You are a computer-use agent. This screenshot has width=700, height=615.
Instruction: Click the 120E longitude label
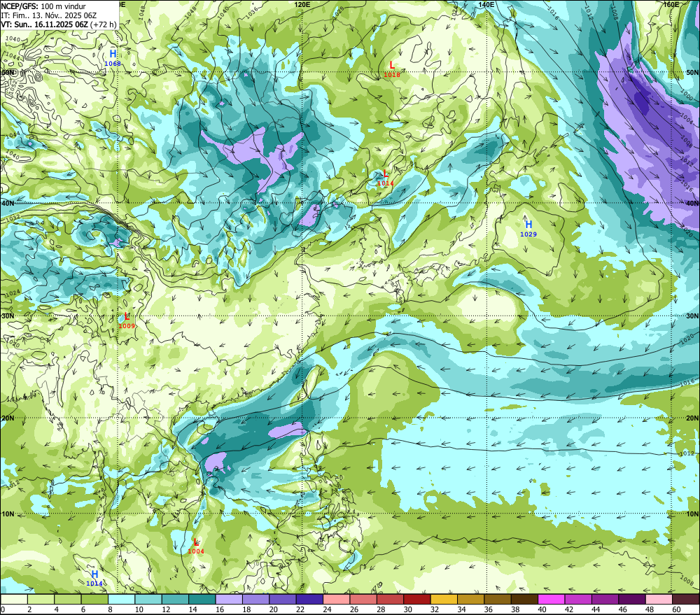(x=302, y=4)
